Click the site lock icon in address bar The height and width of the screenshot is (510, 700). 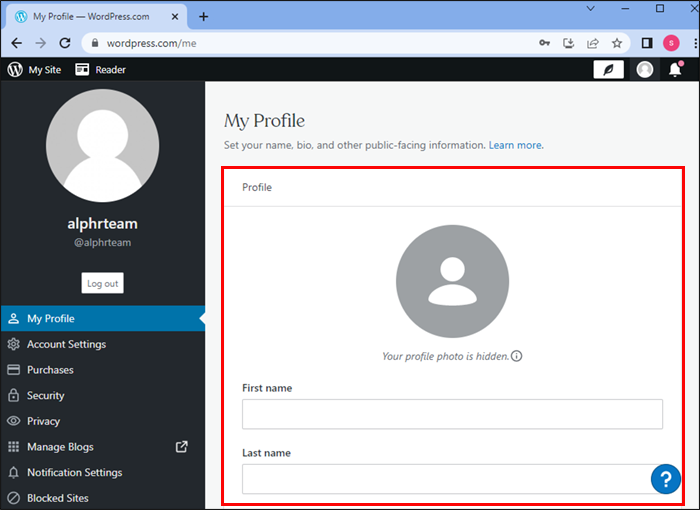[95, 43]
